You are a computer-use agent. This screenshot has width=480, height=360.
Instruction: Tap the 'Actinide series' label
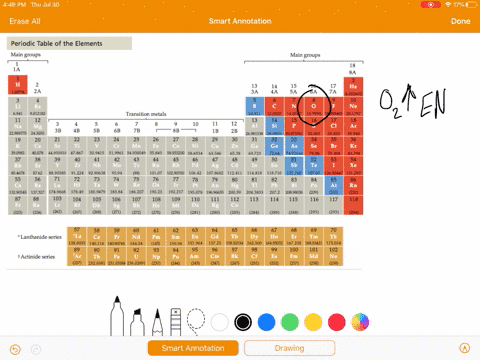(x=36, y=257)
